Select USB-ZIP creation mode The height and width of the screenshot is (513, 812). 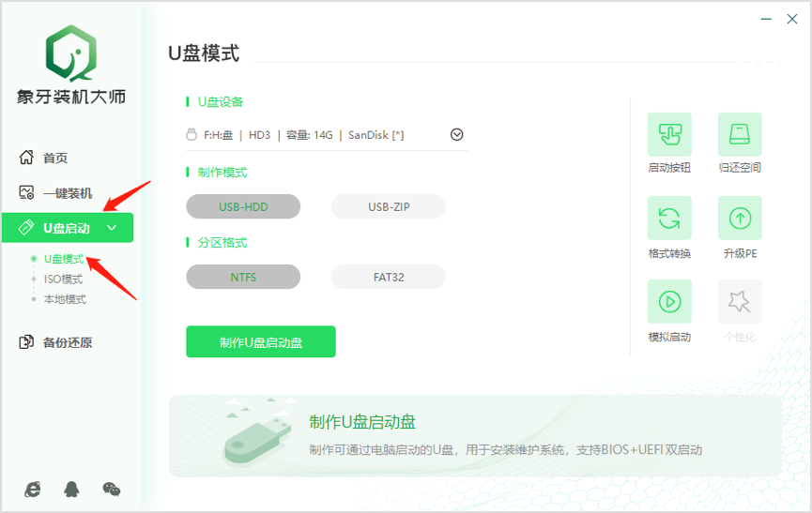[x=388, y=206]
